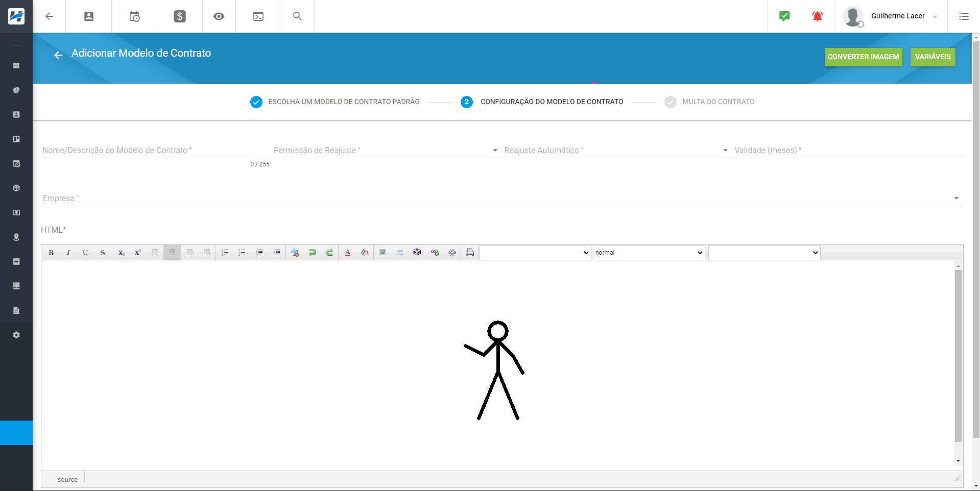
Task: Click the Nome/Descrição do Modelo de Contrato field
Action: pos(155,150)
